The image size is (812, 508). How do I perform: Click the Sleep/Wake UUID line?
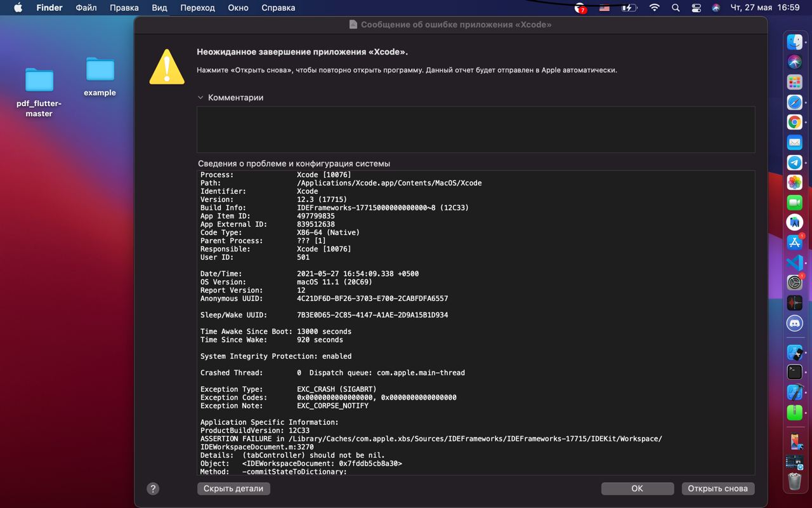point(324,315)
